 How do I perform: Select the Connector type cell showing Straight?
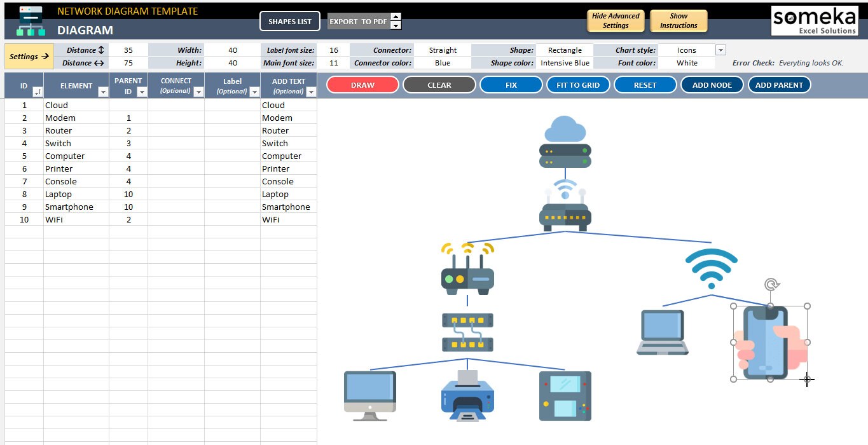[443, 50]
